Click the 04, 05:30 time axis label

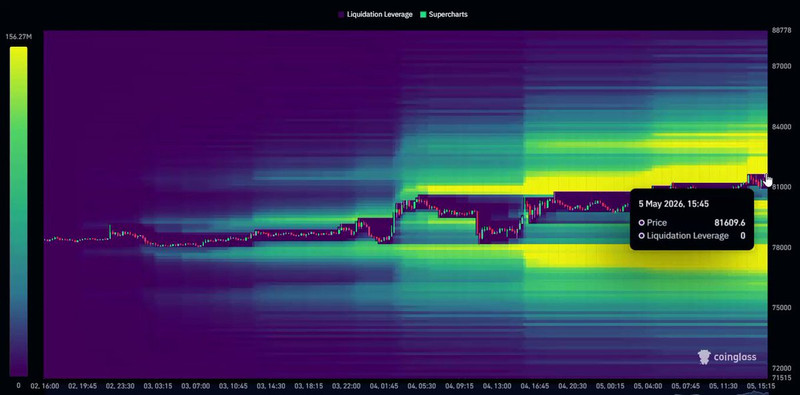tap(422, 386)
